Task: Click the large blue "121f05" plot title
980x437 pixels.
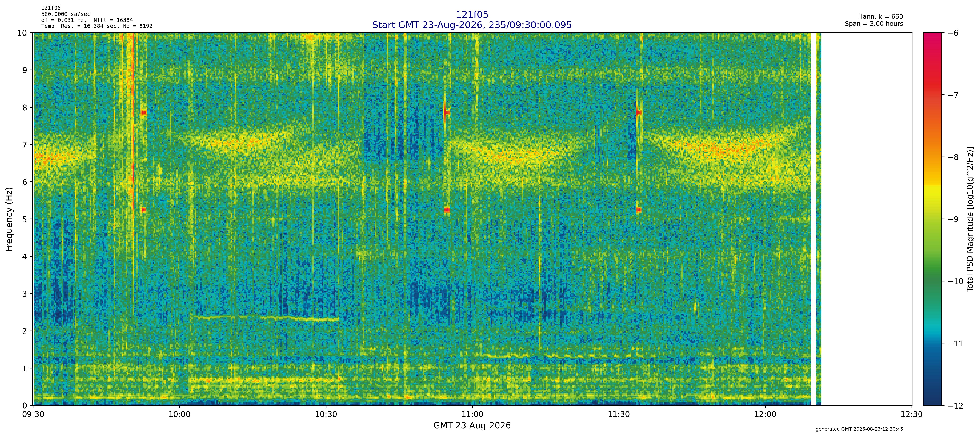Action: click(x=472, y=15)
